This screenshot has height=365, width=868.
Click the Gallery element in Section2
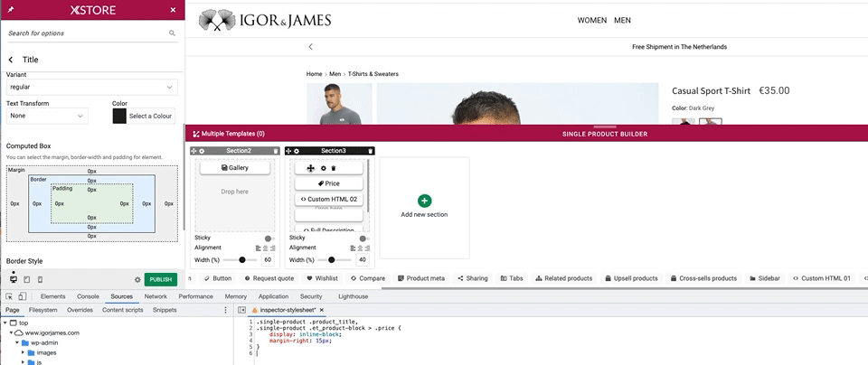[235, 167]
